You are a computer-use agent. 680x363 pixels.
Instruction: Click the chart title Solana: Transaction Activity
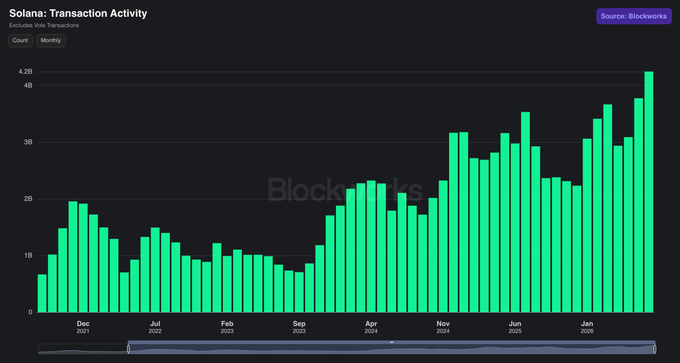(x=78, y=13)
